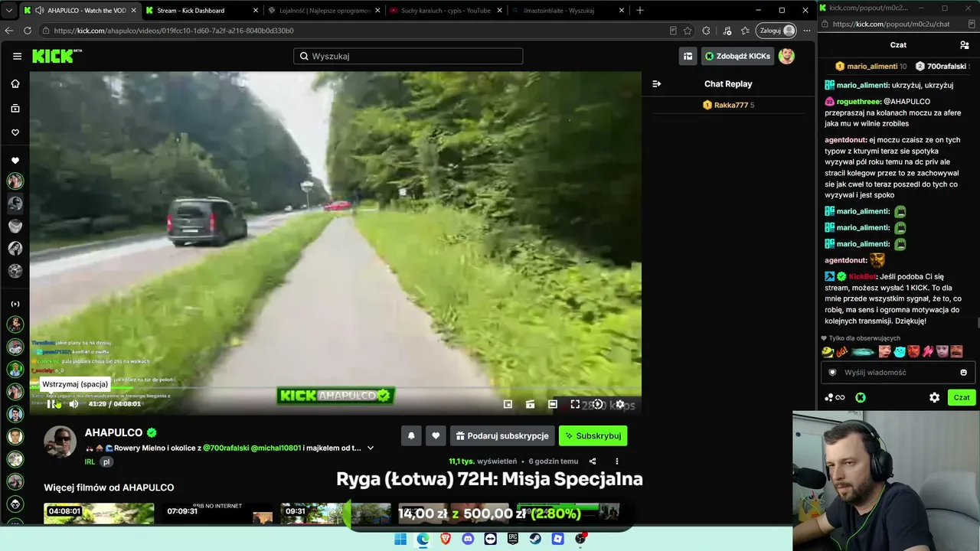
Task: Click the Zdobądź KICKs button
Action: click(x=738, y=56)
